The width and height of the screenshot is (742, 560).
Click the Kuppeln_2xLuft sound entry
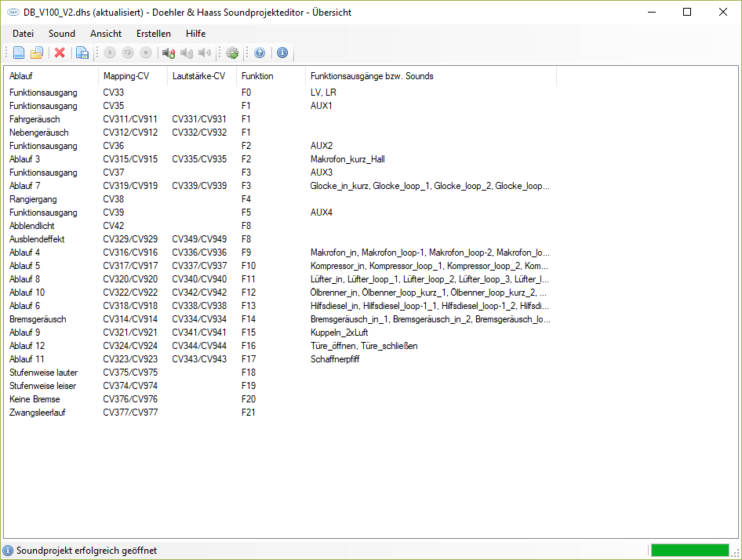[340, 333]
